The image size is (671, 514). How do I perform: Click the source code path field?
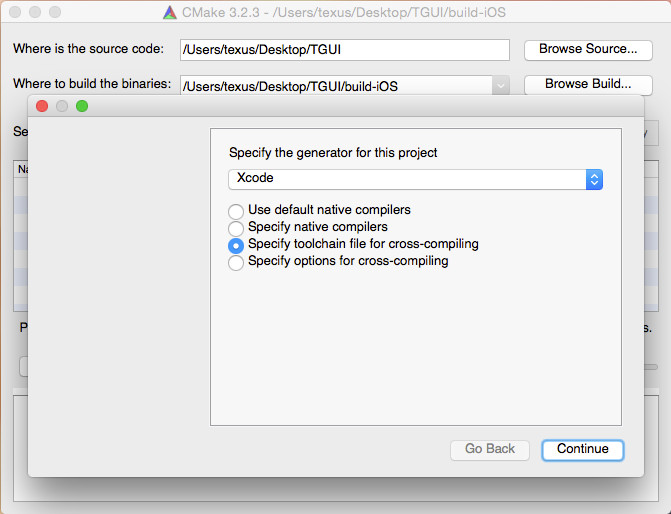[344, 50]
